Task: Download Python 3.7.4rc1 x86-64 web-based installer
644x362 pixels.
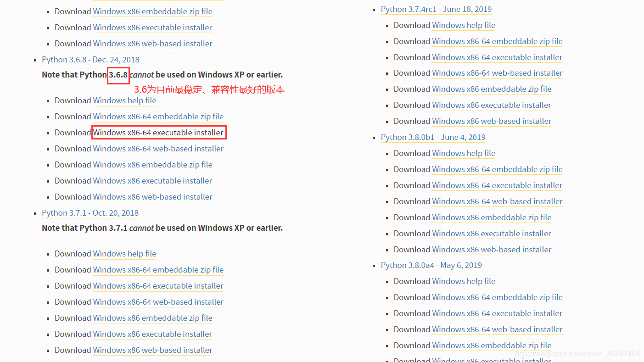Action: pyautogui.click(x=498, y=73)
